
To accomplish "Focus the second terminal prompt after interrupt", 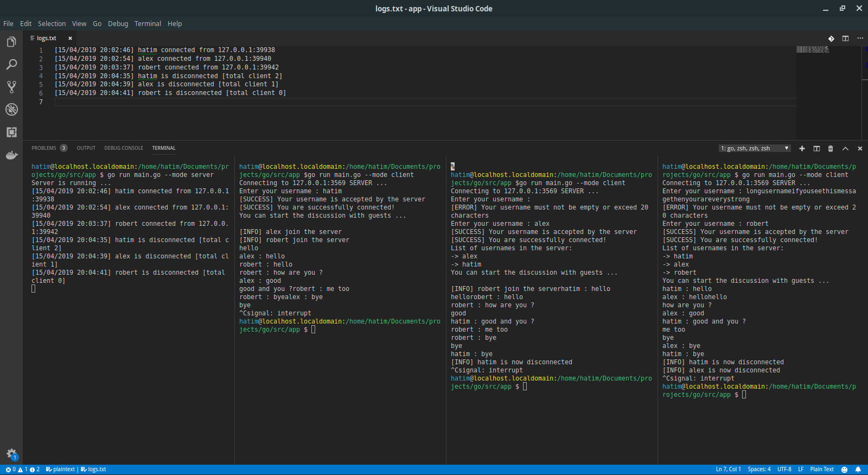I will click(x=313, y=330).
